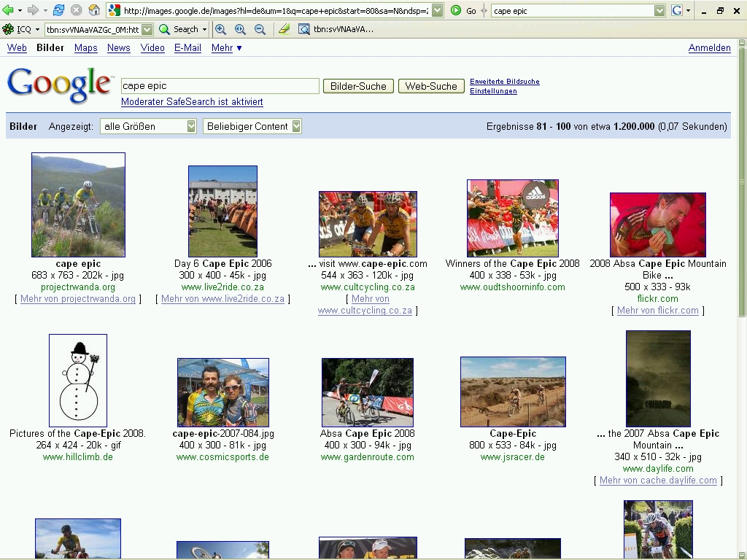The image size is (747, 560).
Task: Click the ICQ flower toolbar icon
Action: pyautogui.click(x=8, y=29)
